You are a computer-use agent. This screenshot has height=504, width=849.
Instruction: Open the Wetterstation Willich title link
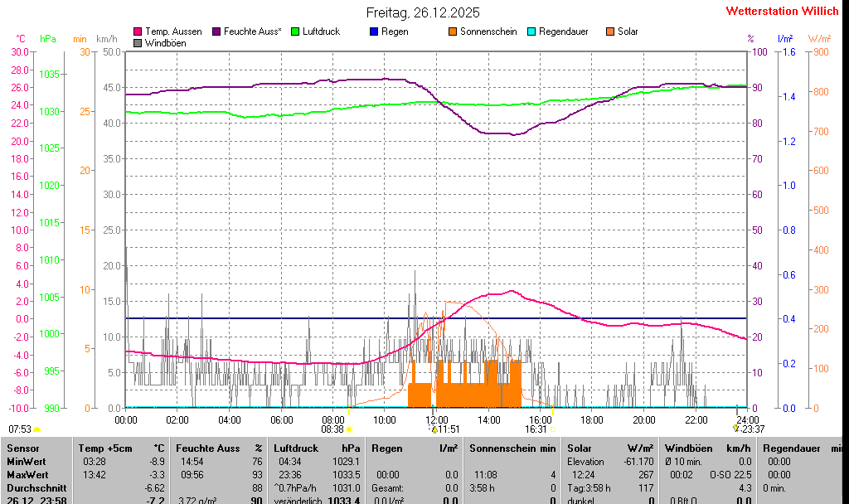pyautogui.click(x=782, y=12)
